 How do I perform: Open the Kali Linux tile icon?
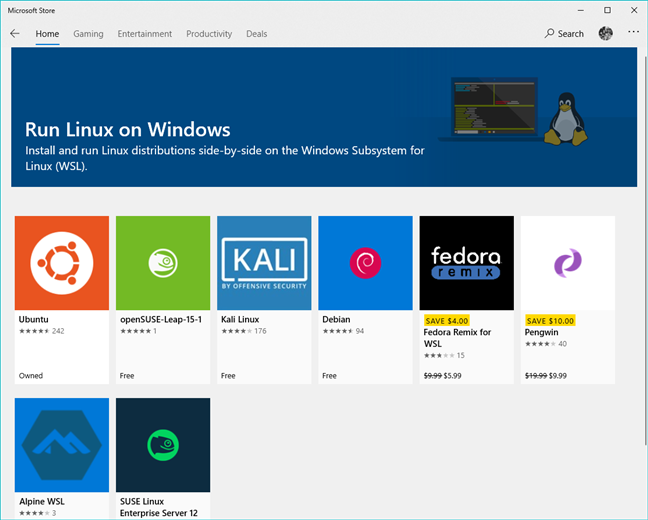[x=264, y=263]
